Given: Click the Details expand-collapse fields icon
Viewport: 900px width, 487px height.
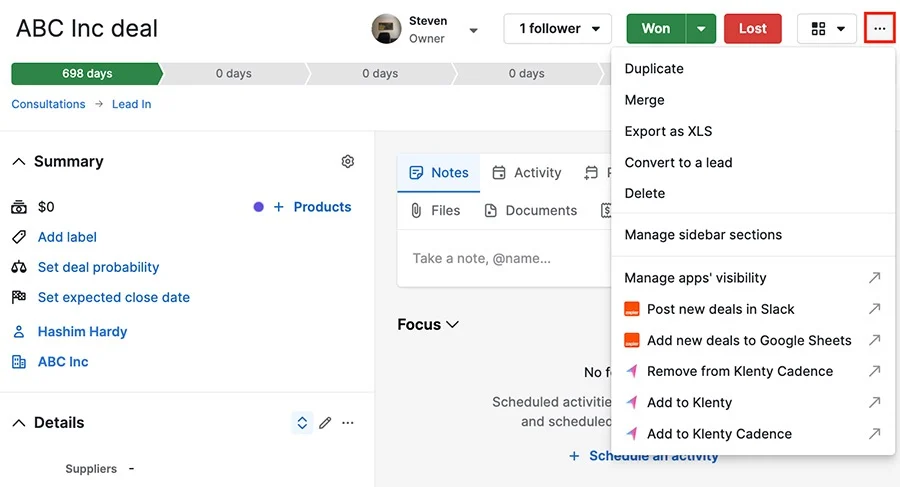Looking at the screenshot, I should point(302,423).
